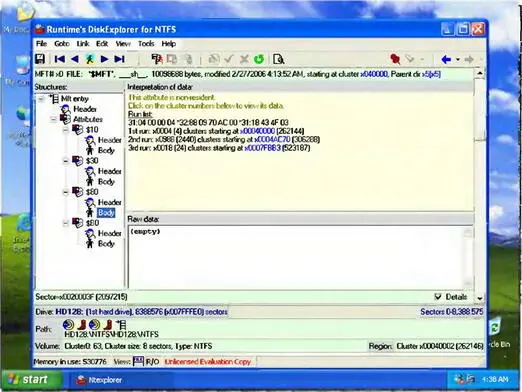Collapse the $80 node containing the selected Body
Image resolution: width=522 pixels, height=392 pixels.
(66, 192)
